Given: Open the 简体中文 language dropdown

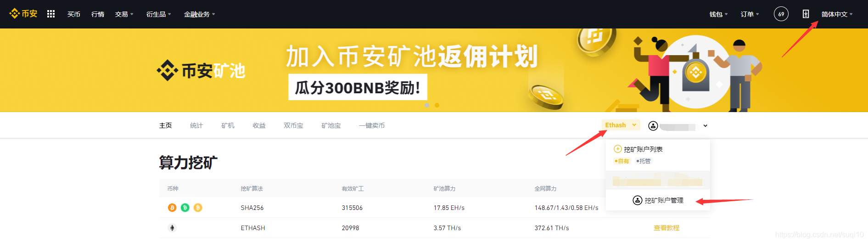Looking at the screenshot, I should [x=837, y=14].
